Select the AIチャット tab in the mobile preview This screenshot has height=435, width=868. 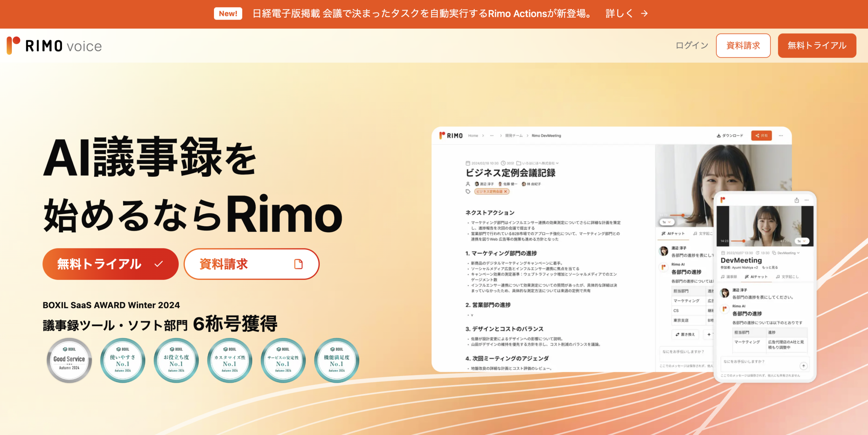tap(756, 277)
